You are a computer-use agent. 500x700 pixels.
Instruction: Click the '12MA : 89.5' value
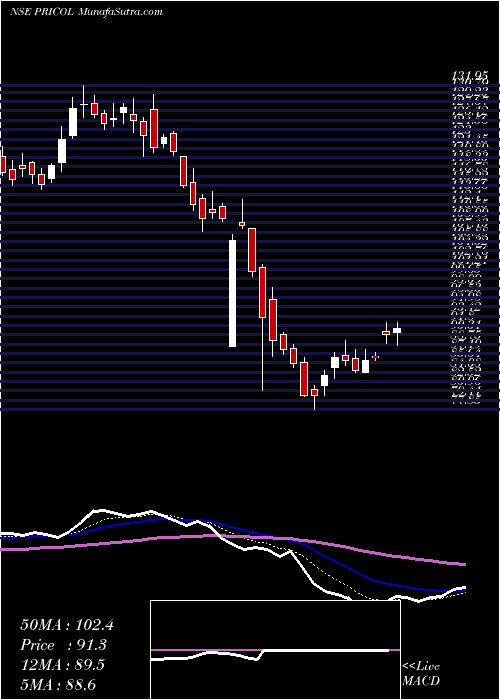click(x=62, y=665)
